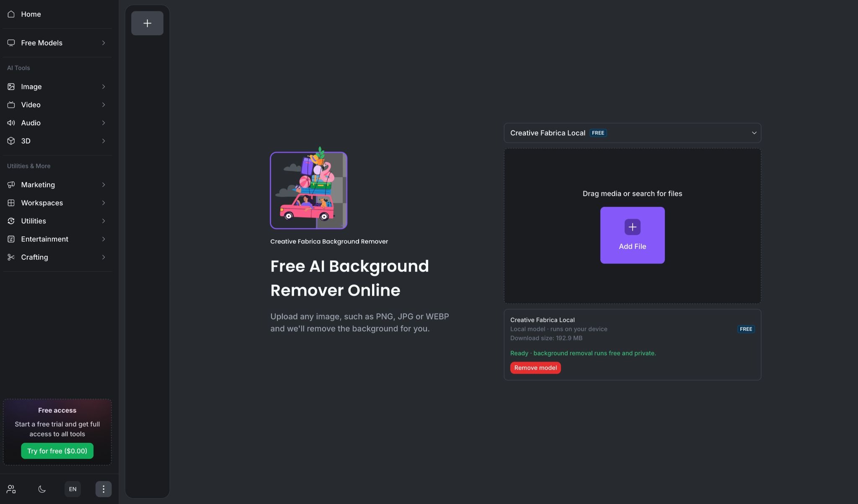Click the FREE badge in the dropdown

[x=598, y=133]
